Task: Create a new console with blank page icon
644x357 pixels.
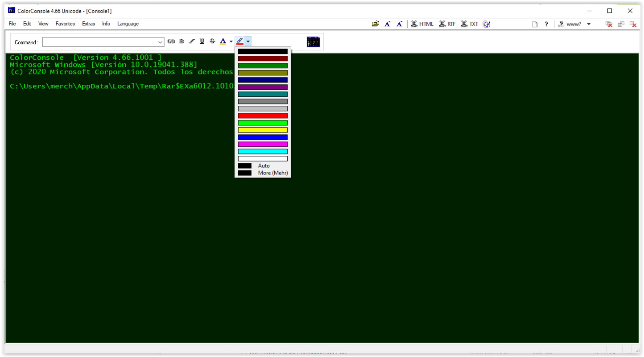Action: coord(534,24)
